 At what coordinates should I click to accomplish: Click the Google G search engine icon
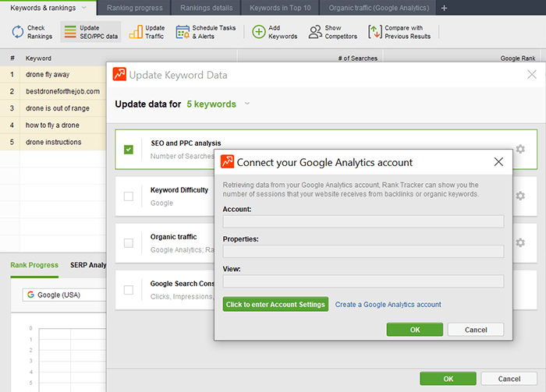pyautogui.click(x=30, y=295)
